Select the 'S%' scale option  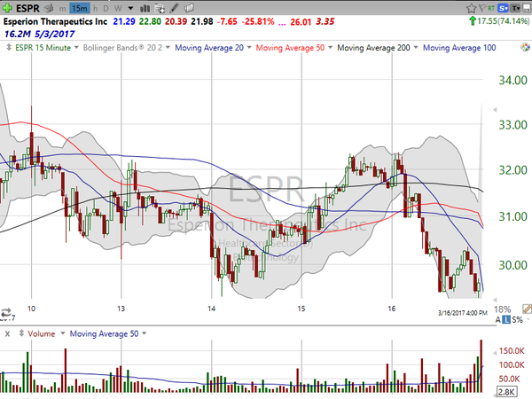pos(517,319)
